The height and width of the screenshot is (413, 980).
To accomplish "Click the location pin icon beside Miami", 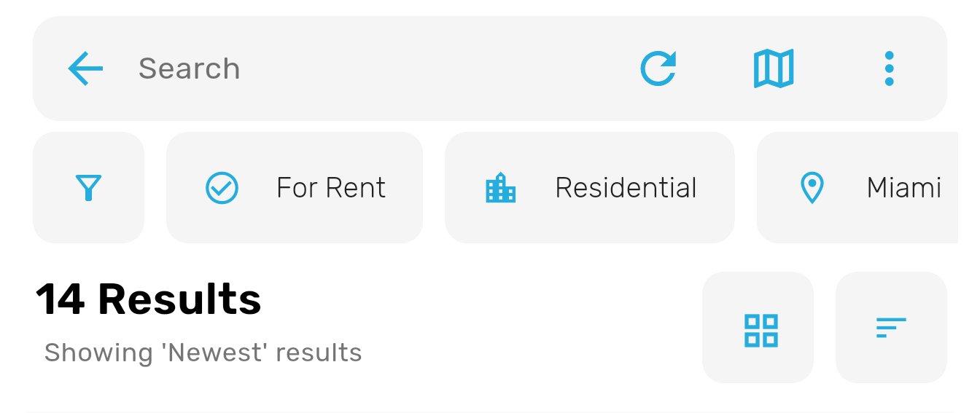I will [812, 188].
